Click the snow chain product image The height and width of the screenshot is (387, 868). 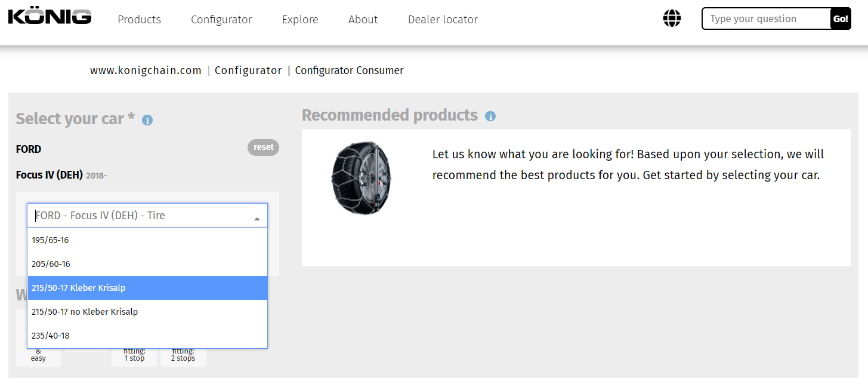click(362, 177)
